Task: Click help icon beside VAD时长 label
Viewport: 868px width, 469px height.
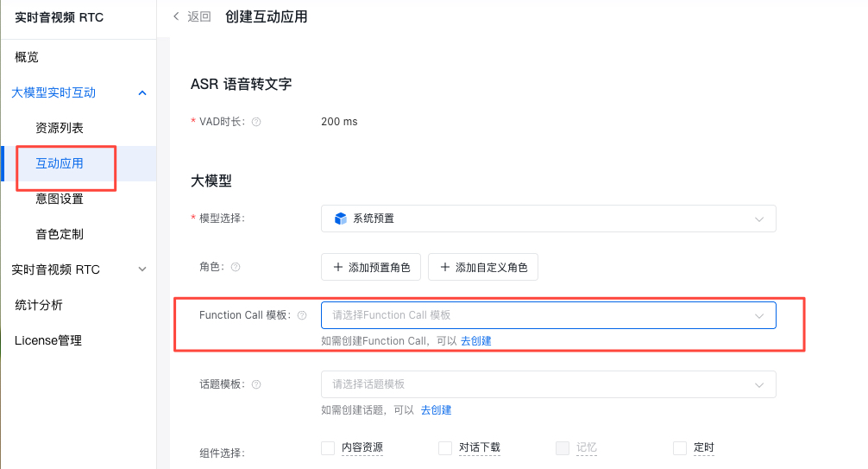Action: (256, 122)
